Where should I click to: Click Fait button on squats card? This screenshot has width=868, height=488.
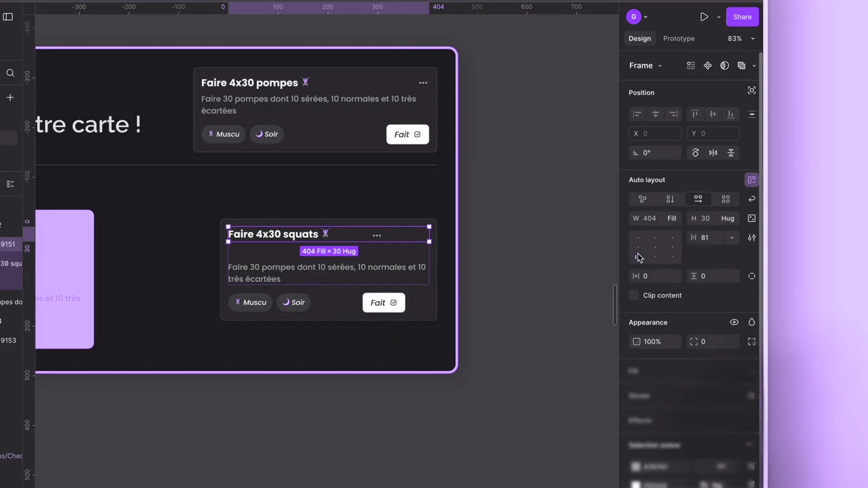coord(383,302)
